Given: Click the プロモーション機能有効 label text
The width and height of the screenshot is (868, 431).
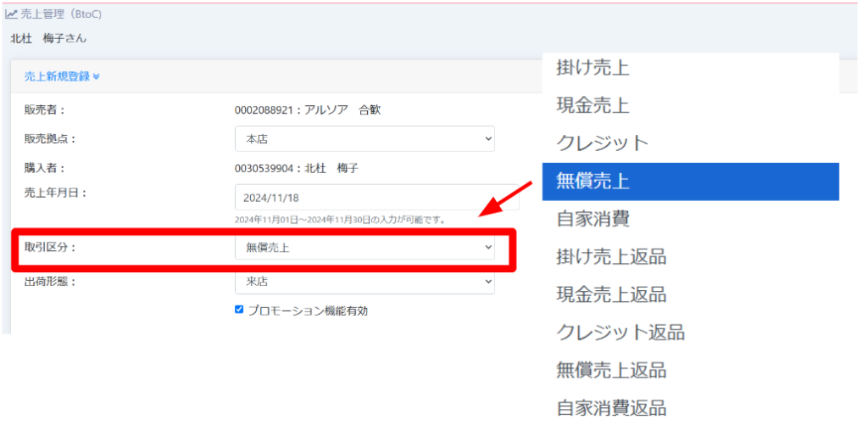Looking at the screenshot, I should (x=308, y=311).
